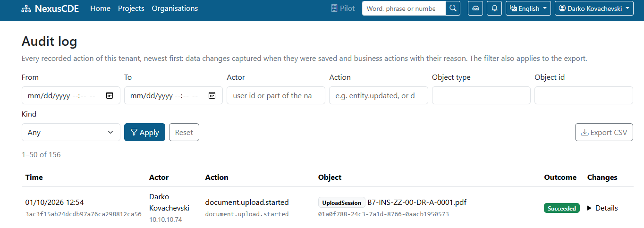The width and height of the screenshot is (644, 228).
Task: Focus the Object id field
Action: [584, 95]
